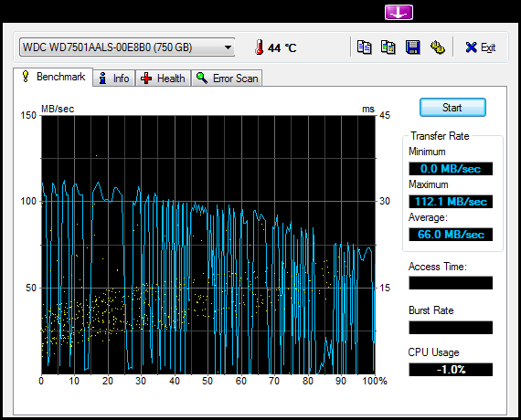Click the Maximum transfer rate value field
This screenshot has width=521, height=420.
click(x=451, y=202)
